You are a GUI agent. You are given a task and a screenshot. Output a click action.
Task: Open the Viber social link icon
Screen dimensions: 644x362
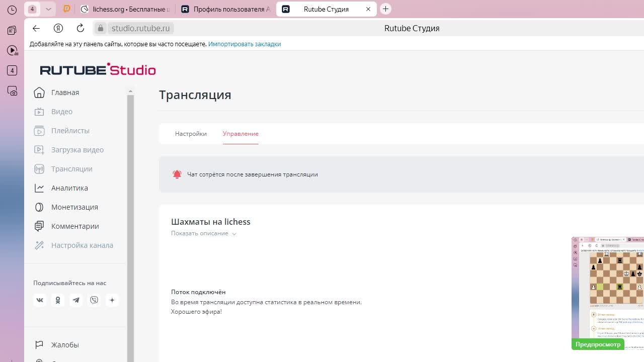pos(94,300)
